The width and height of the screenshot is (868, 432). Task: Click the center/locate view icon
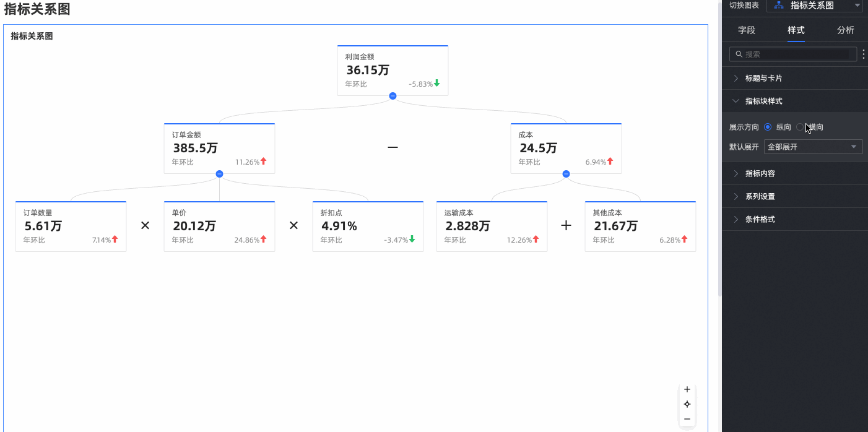tap(687, 404)
